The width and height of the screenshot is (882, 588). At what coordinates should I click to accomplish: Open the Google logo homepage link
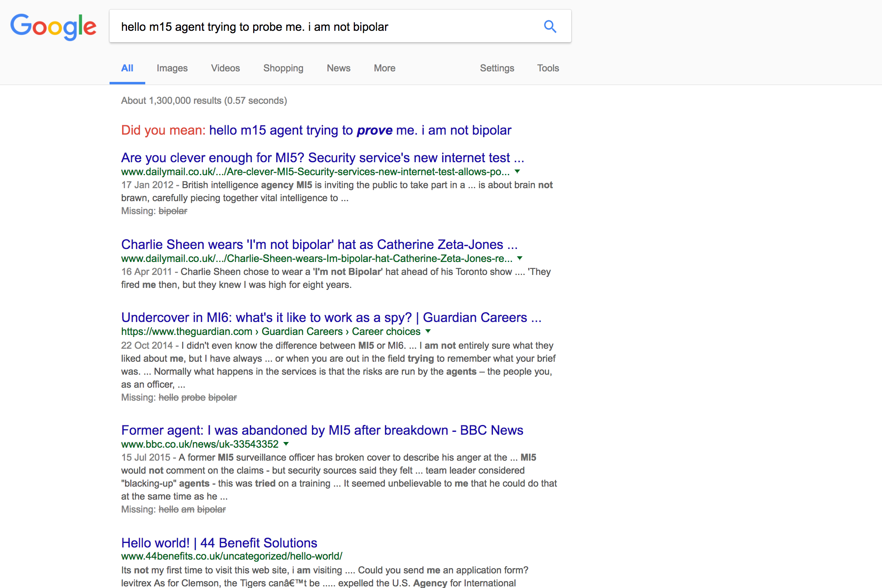53,27
